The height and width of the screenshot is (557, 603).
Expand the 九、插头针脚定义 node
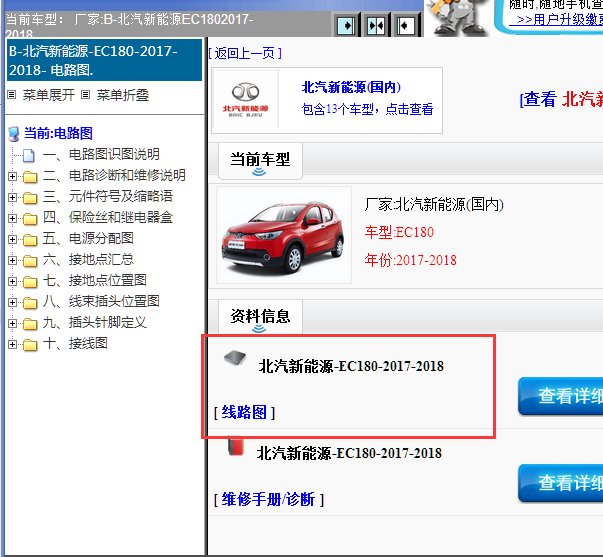point(12,324)
